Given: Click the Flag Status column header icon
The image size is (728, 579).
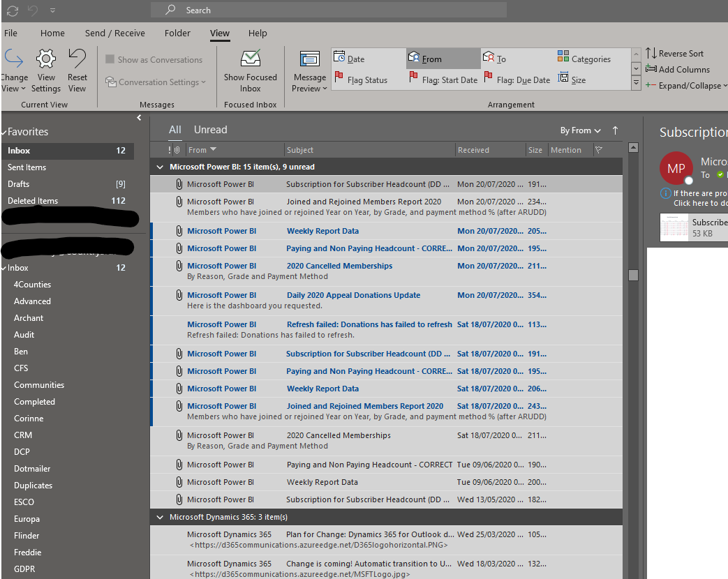Looking at the screenshot, I should point(599,150).
